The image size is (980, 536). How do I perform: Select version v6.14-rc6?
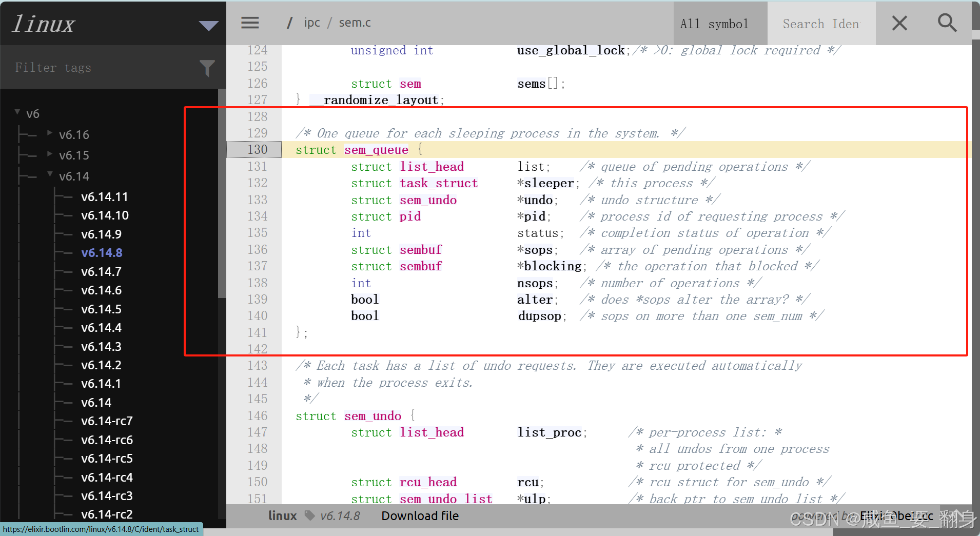[x=107, y=440]
